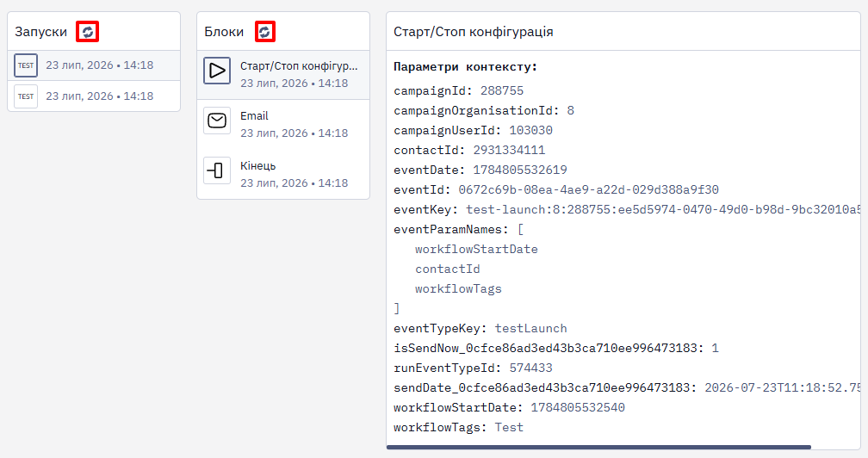
Task: Click the contactId value 2931334111
Action: point(509,151)
